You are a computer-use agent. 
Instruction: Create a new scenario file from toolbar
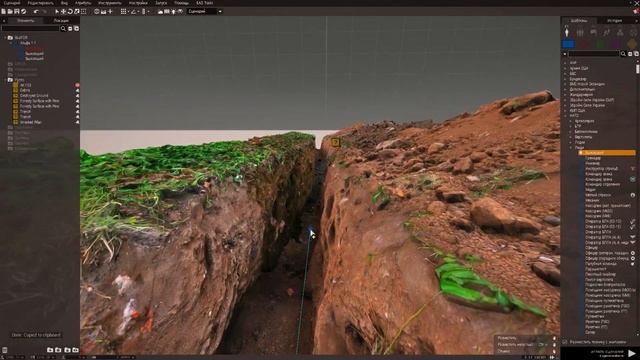tap(3, 11)
